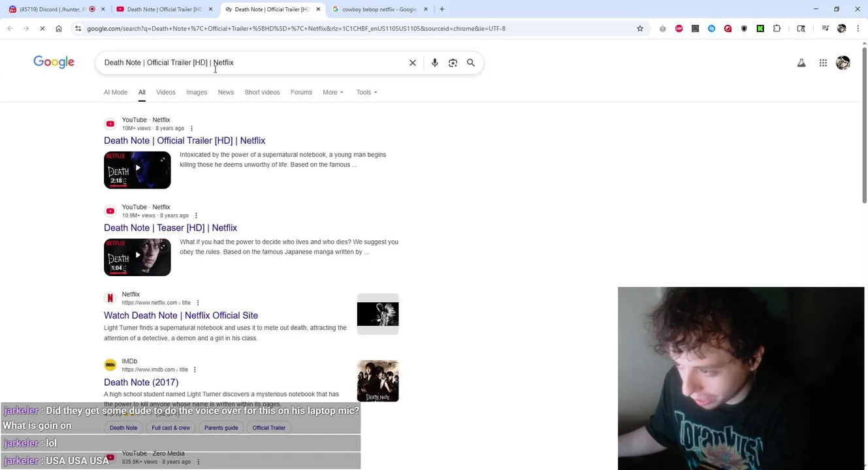Play the 1:04 Teaser video thumbnail

coord(137,257)
